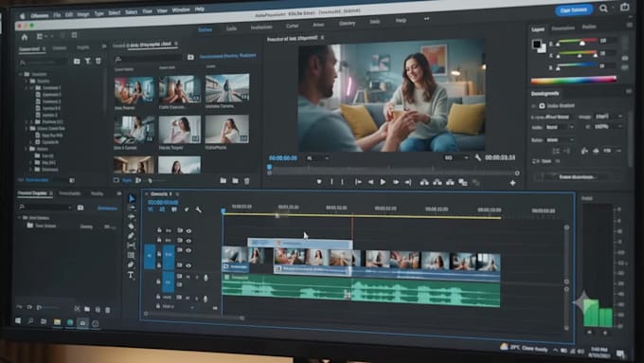
Task: Toggle lock on the top video track
Action: (x=159, y=230)
